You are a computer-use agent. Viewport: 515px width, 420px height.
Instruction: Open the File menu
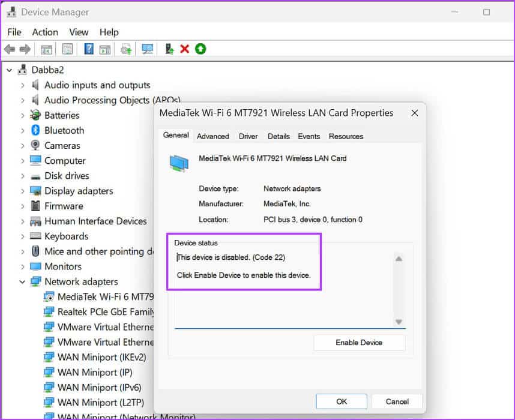pos(14,32)
